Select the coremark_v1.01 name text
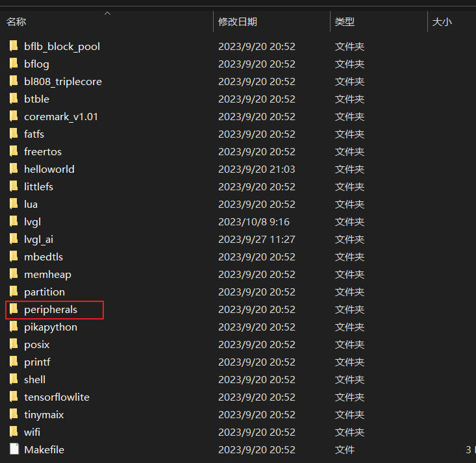 (x=61, y=117)
